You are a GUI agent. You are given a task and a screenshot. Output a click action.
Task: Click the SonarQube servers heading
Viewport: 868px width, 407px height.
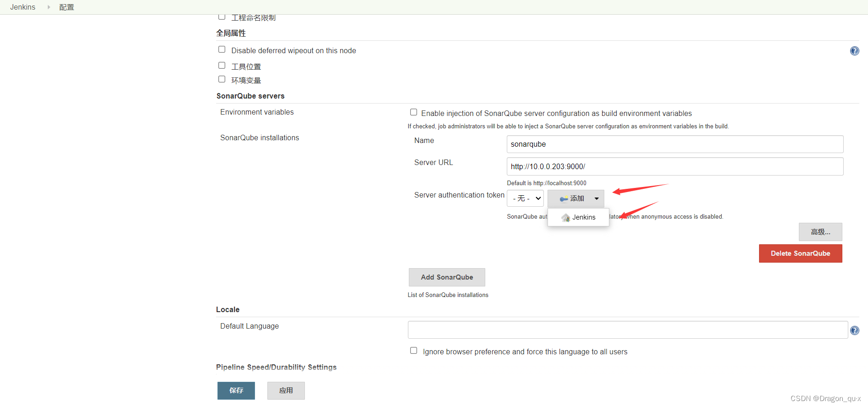[x=250, y=96]
